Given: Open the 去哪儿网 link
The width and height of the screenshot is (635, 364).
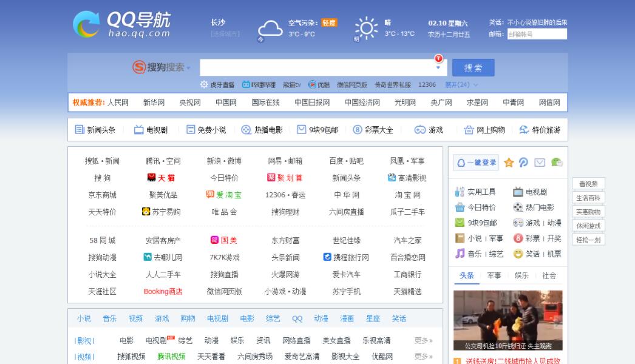Looking at the screenshot, I should pos(163,257).
